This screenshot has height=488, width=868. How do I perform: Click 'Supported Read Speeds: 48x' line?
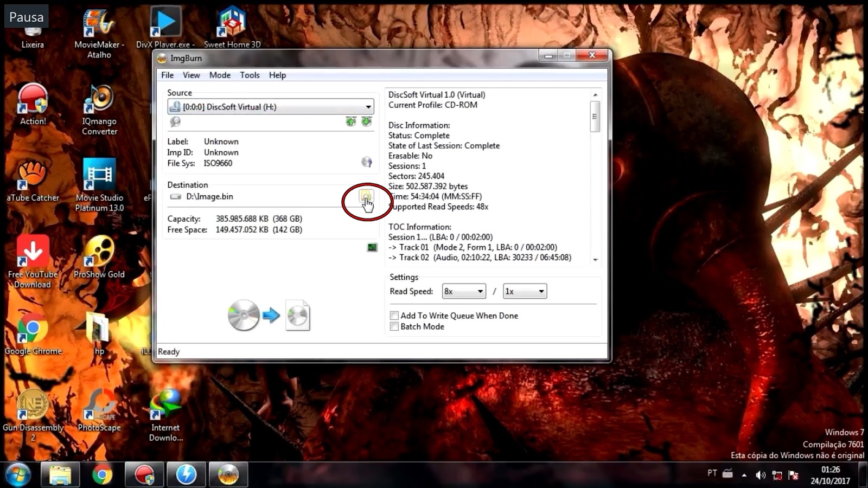(438, 207)
